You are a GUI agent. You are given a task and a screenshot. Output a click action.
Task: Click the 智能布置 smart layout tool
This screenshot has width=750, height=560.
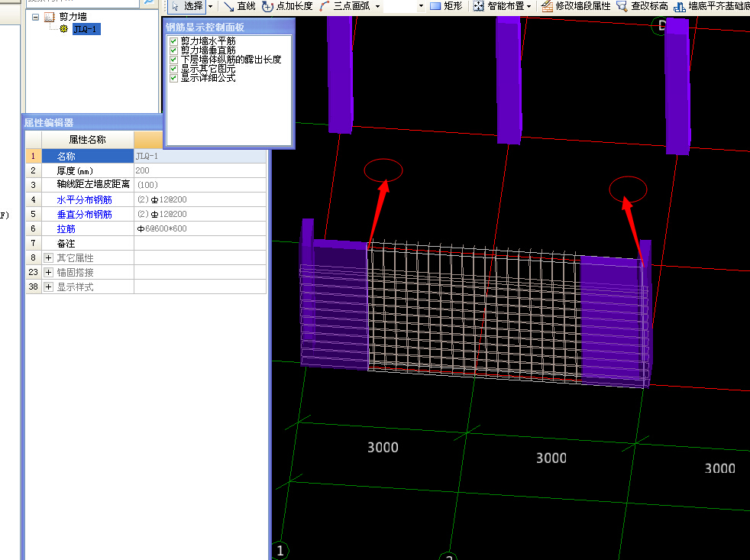(x=499, y=6)
